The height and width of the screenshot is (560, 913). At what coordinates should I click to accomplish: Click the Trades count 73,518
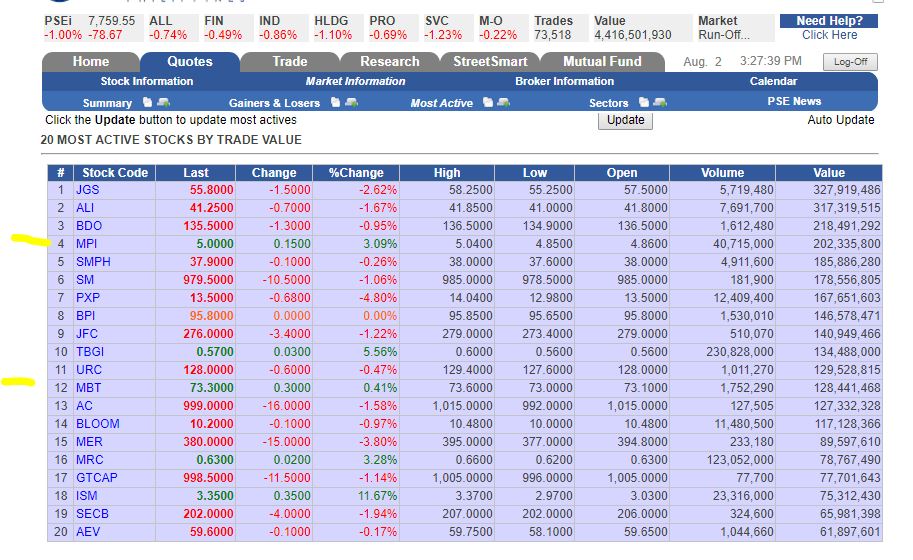click(553, 35)
